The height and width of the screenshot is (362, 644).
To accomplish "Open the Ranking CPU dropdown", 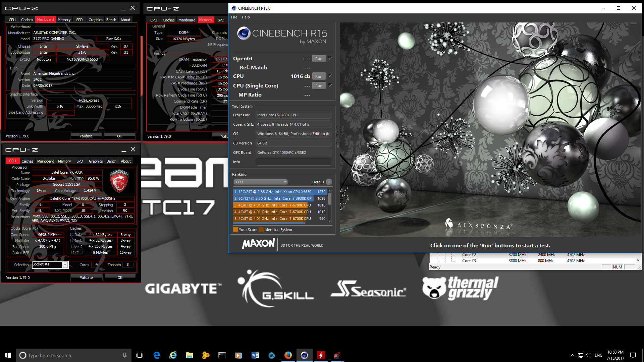I will click(261, 182).
